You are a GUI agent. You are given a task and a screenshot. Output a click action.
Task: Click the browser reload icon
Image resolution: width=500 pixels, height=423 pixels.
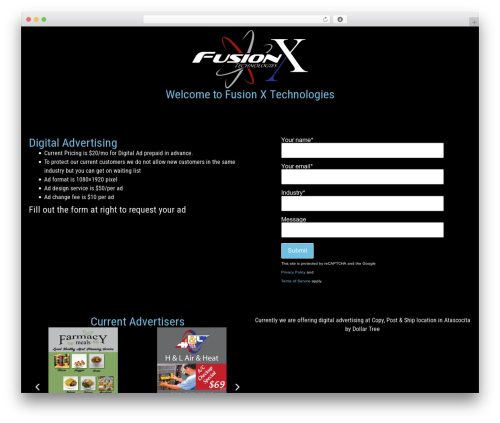pos(325,19)
